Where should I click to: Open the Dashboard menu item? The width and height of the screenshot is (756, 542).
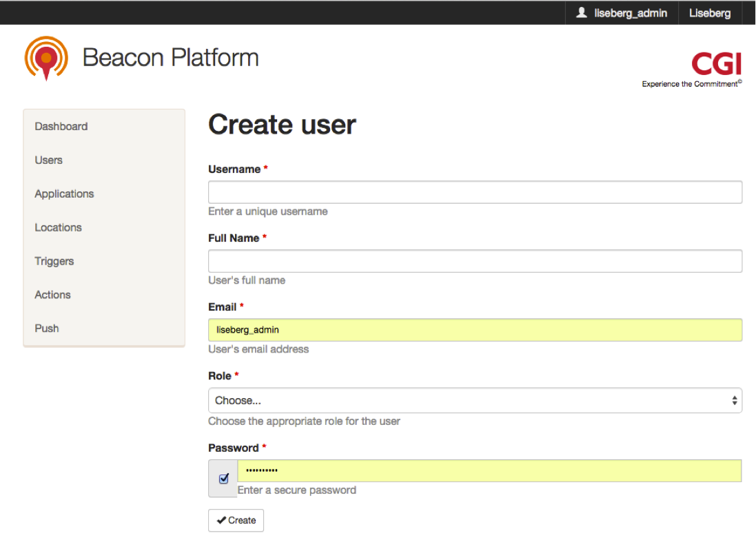point(61,126)
